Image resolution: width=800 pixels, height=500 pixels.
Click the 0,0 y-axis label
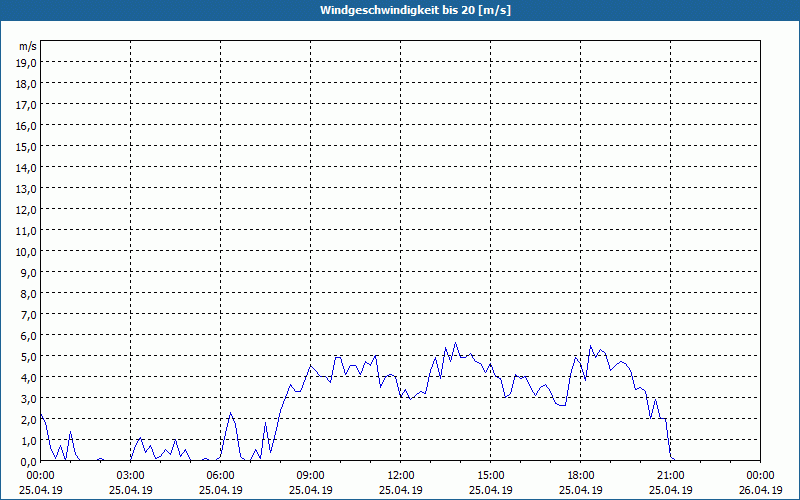(29, 462)
